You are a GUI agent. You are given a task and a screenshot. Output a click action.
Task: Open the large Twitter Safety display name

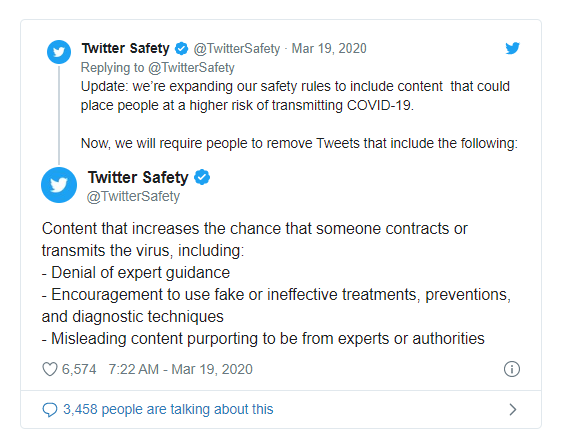click(x=138, y=177)
